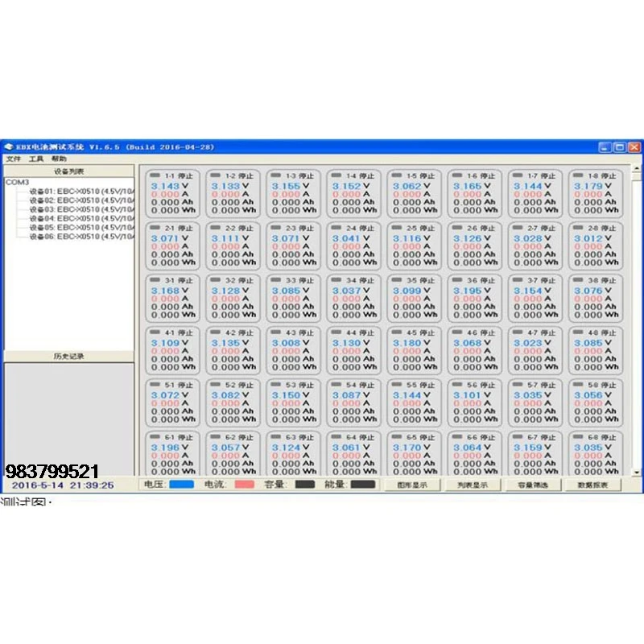The width and height of the screenshot is (644, 644).
Task: Click the scrollbar down arrow
Action: (x=637, y=473)
